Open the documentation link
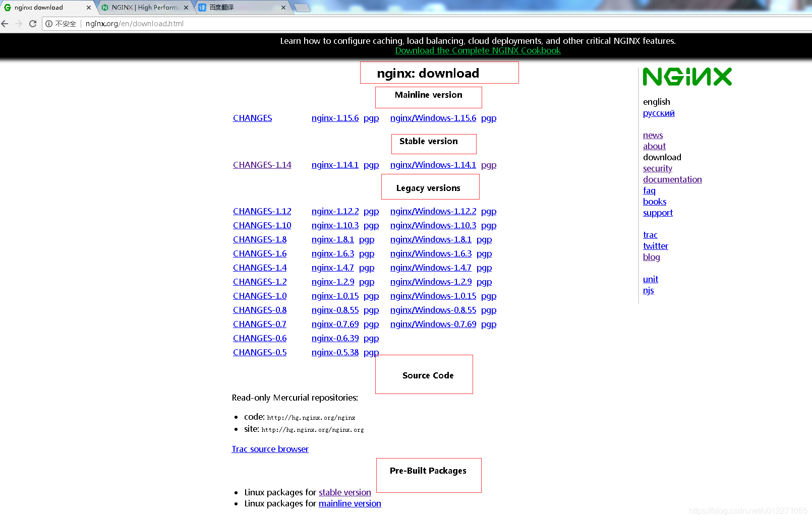Screen dimensions: 812x520 point(672,179)
